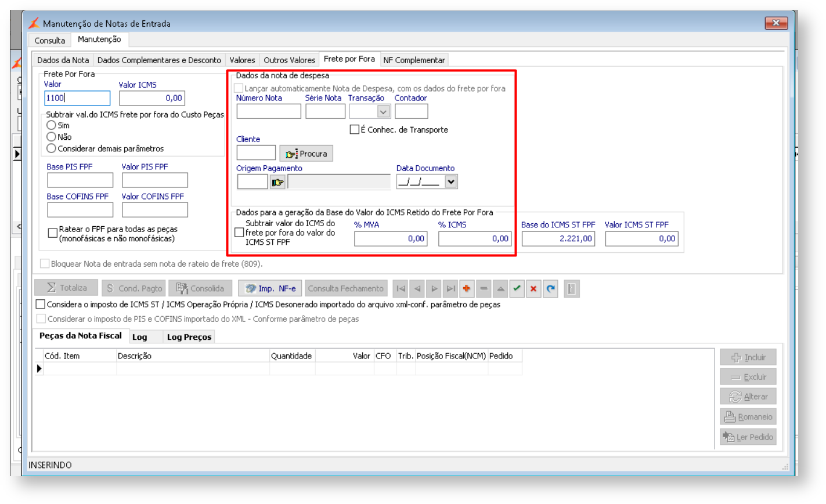Toggle Considerar o imposto de PIS e COFINS checkbox

(x=41, y=318)
